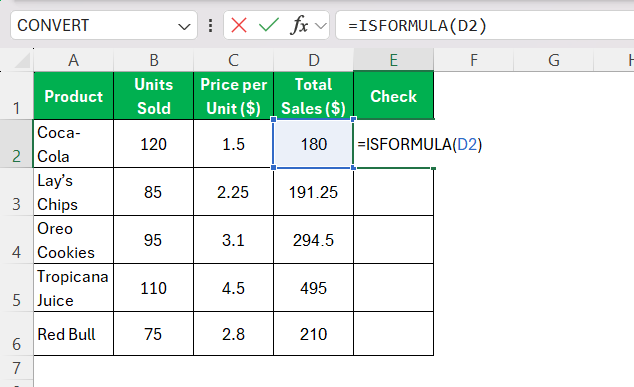Click the cell with units sold 85
This screenshot has width=634, height=387.
click(154, 192)
